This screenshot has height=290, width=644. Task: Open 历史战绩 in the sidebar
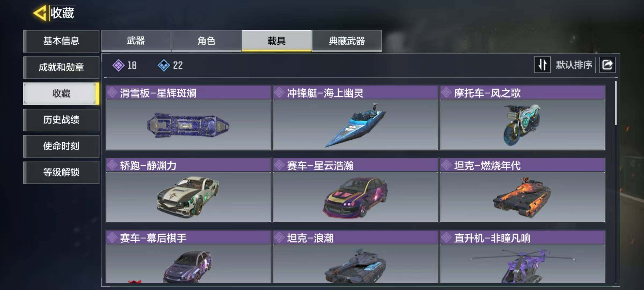(x=61, y=120)
